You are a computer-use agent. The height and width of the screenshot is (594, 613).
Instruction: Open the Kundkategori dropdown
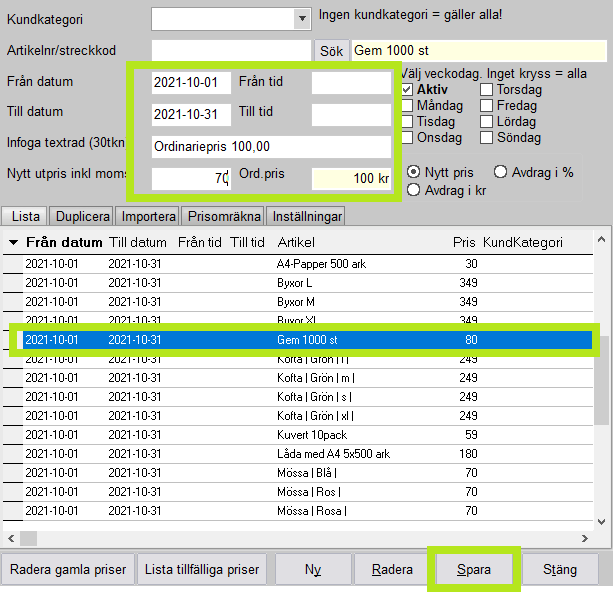302,18
